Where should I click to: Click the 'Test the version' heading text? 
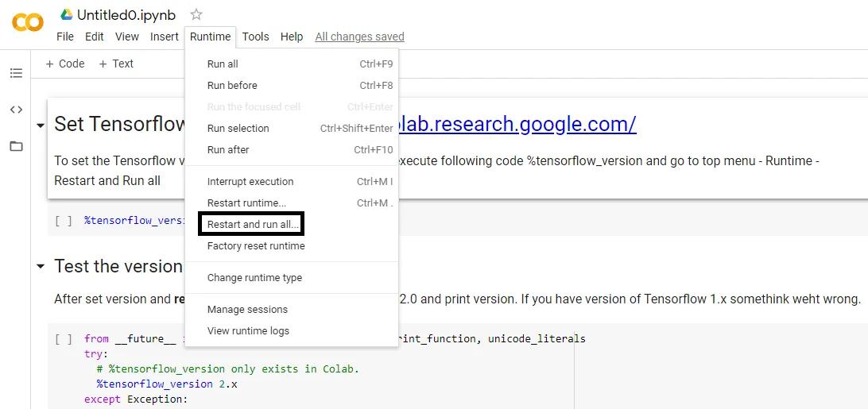(118, 266)
